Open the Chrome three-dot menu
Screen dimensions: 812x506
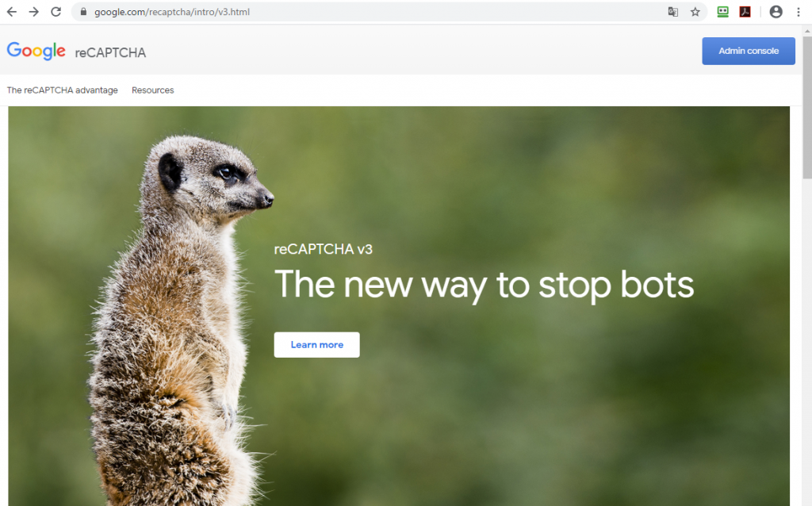coord(798,11)
